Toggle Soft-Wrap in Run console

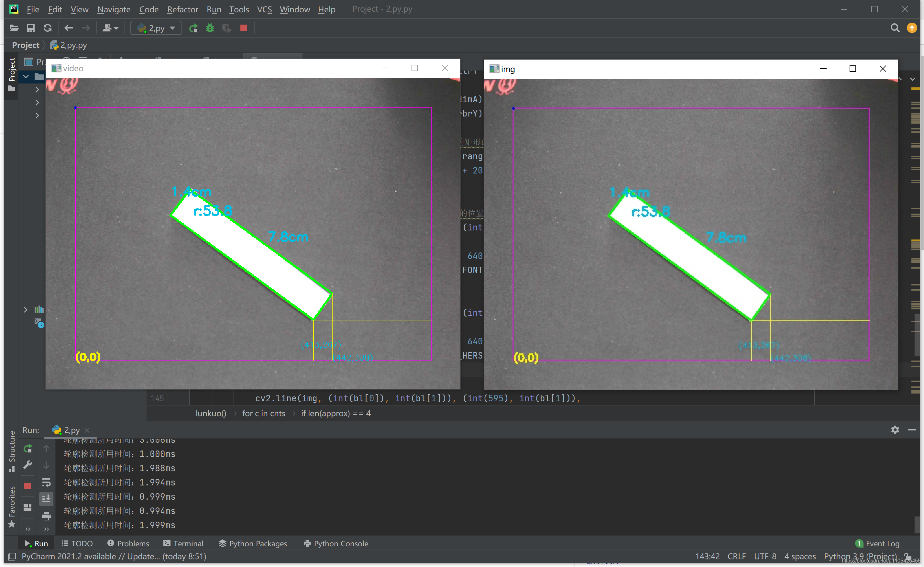click(x=46, y=482)
